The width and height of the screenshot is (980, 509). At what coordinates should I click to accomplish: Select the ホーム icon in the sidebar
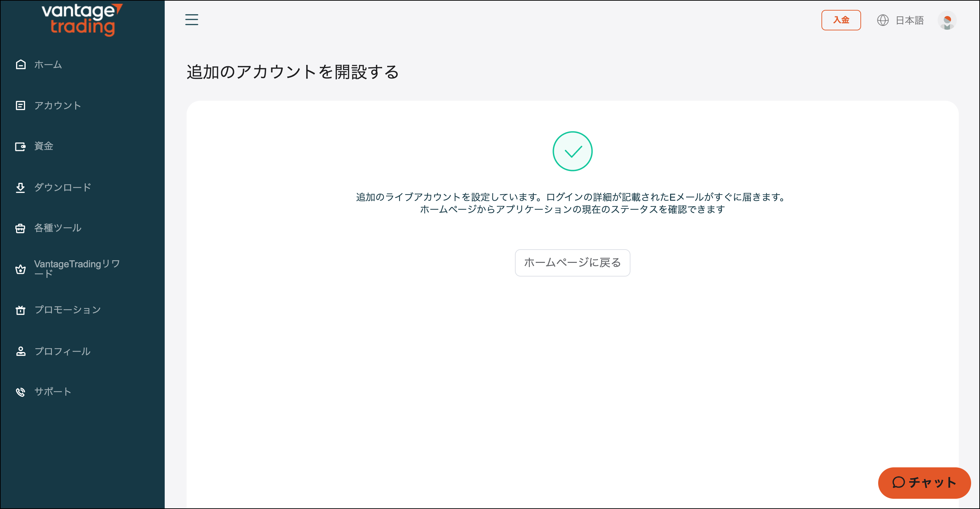coord(20,65)
